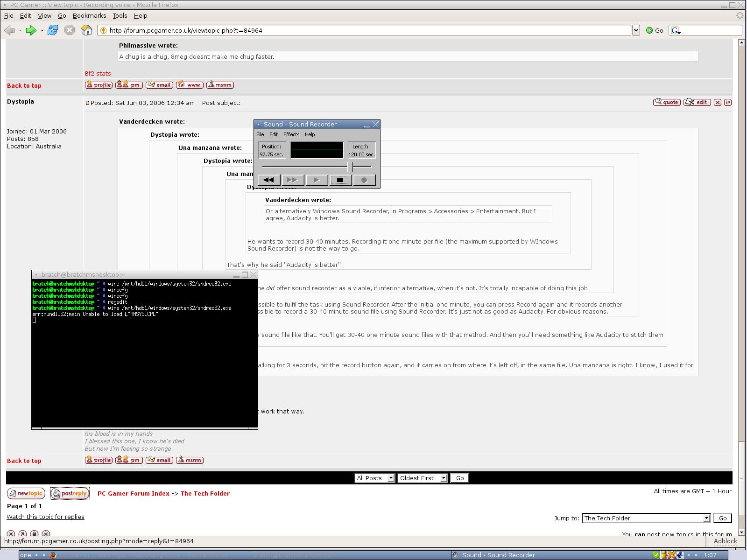This screenshot has height=560, width=747.
Task: Click the edit button on Dystopia's post
Action: [x=698, y=102]
